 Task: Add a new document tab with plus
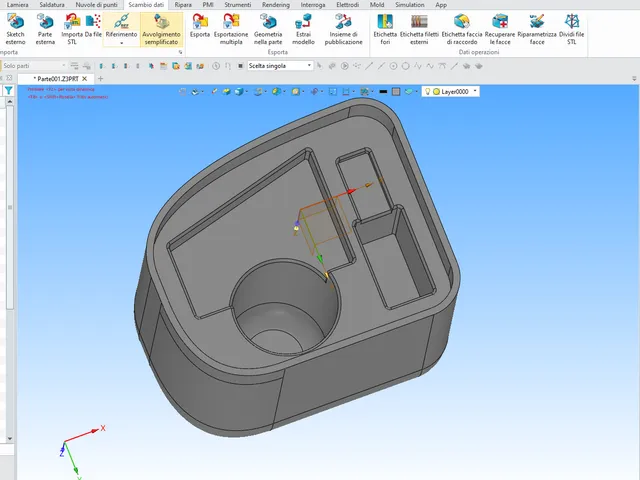click(100, 78)
